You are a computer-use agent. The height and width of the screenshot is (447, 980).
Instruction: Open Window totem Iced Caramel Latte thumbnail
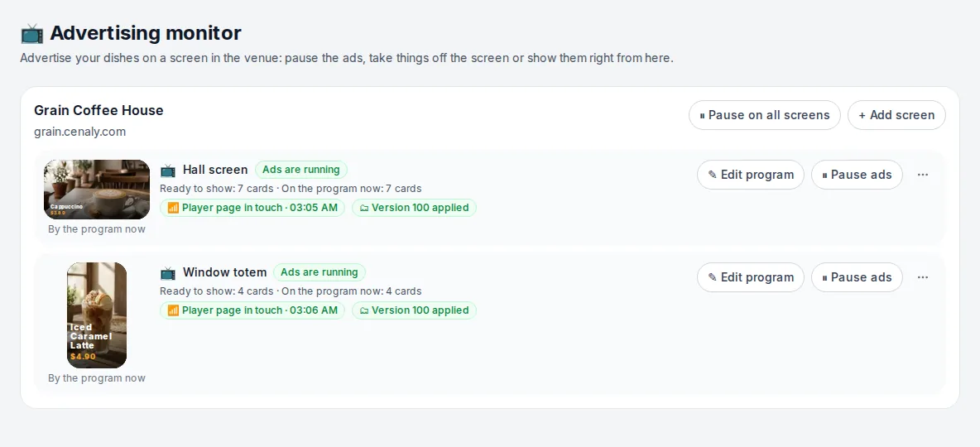coord(97,315)
